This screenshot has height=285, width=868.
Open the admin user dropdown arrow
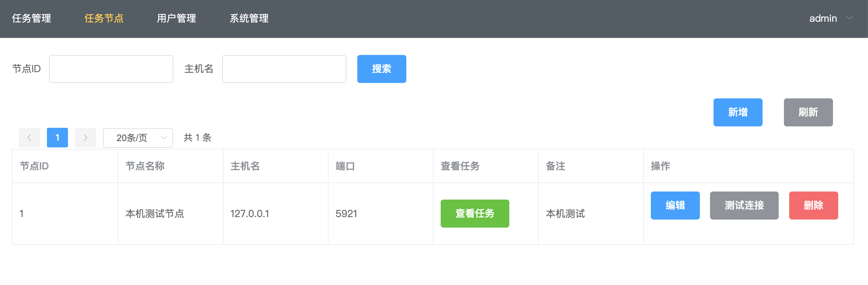[849, 18]
